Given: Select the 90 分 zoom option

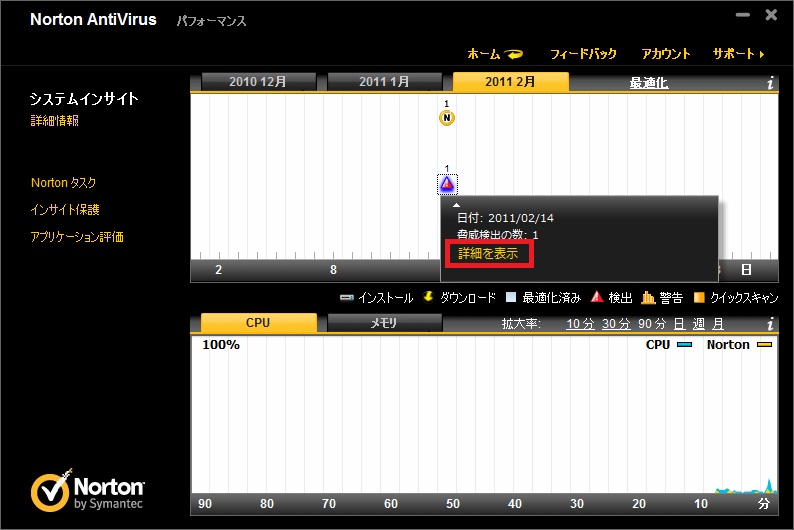Looking at the screenshot, I should [652, 324].
